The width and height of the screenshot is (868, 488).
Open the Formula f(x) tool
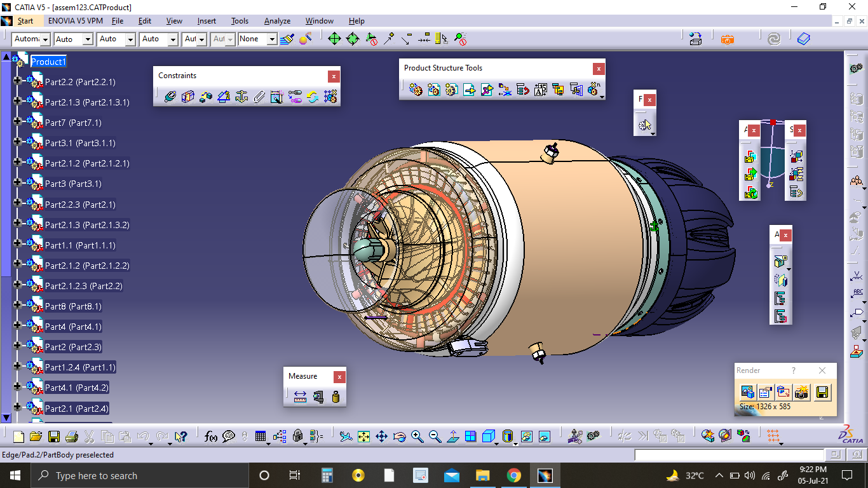pos(211,437)
